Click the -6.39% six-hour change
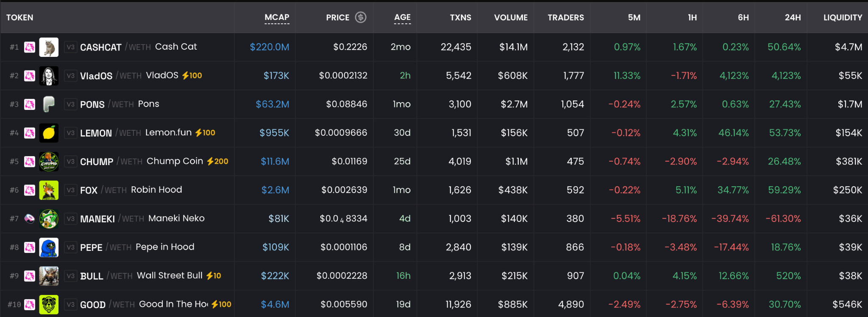The image size is (868, 317). click(x=733, y=304)
